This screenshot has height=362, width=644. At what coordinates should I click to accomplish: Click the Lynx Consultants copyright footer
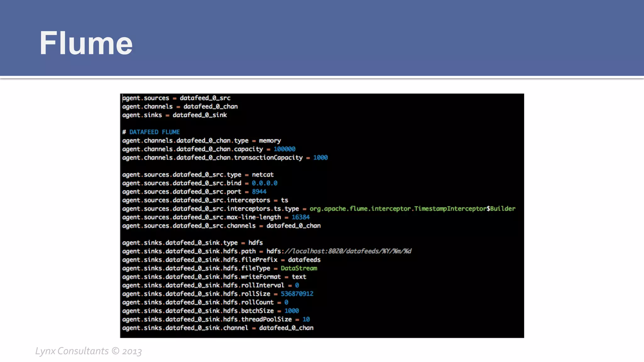[x=88, y=351]
